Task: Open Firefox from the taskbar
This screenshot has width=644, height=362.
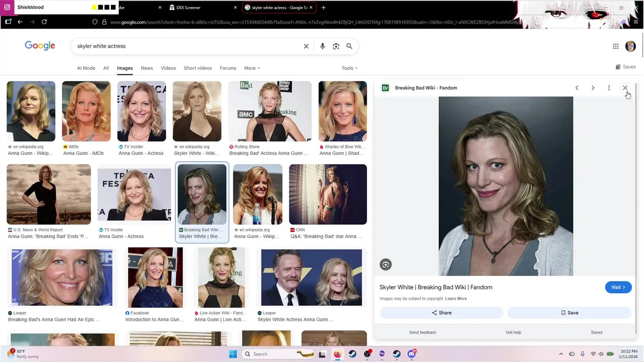Action: click(x=337, y=354)
